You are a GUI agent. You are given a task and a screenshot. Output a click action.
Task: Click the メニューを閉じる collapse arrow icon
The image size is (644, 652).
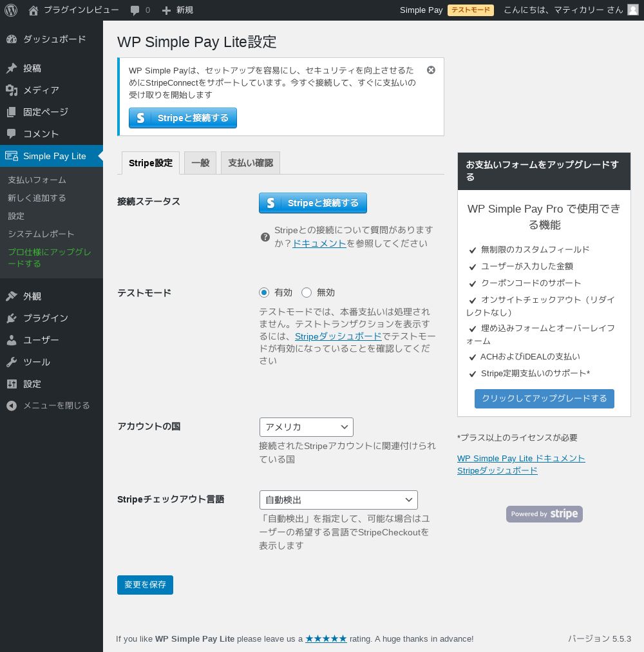(12, 405)
